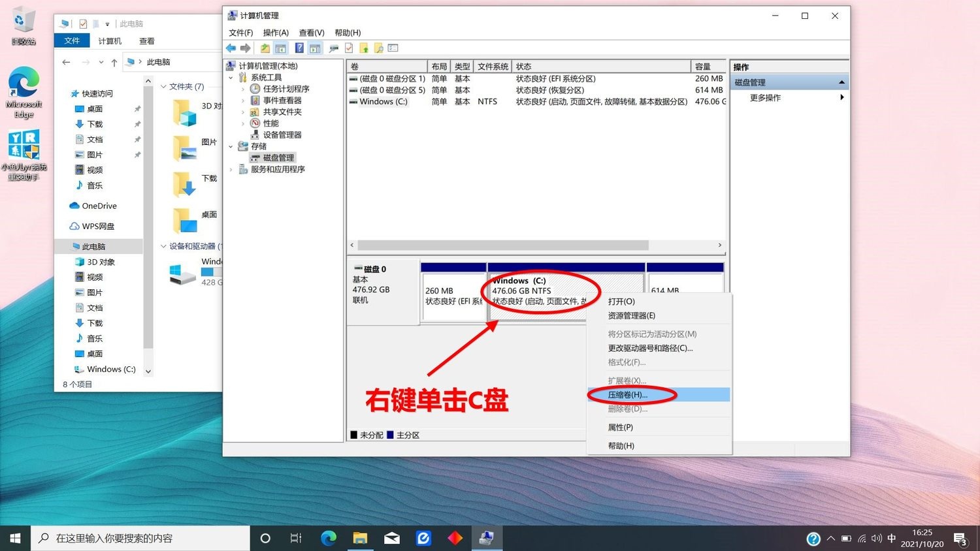Click the blue question mark help toolbar icon

pyautogui.click(x=299, y=48)
